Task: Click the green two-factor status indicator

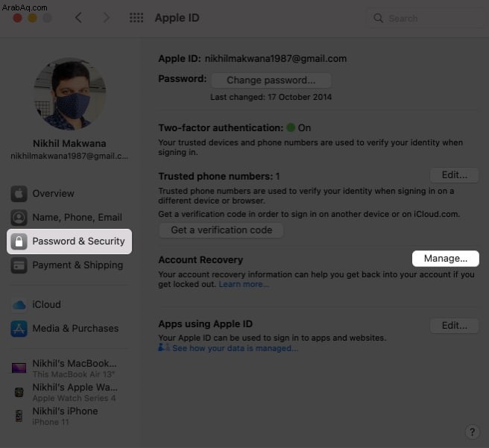Action: tap(291, 127)
